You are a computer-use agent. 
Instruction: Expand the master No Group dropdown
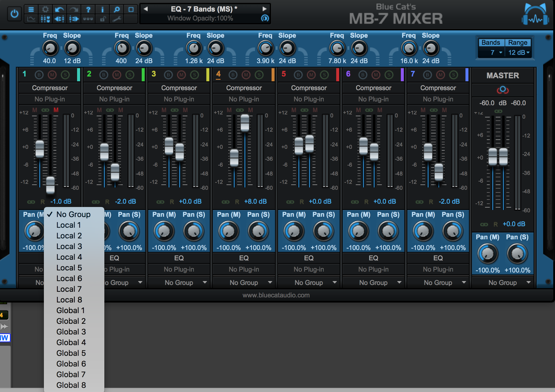pos(503,283)
